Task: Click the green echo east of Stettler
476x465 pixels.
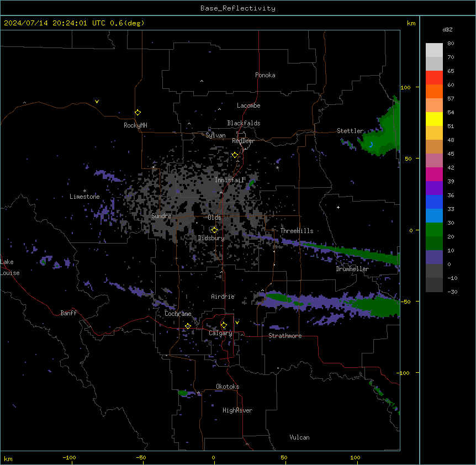Action: coord(383,134)
